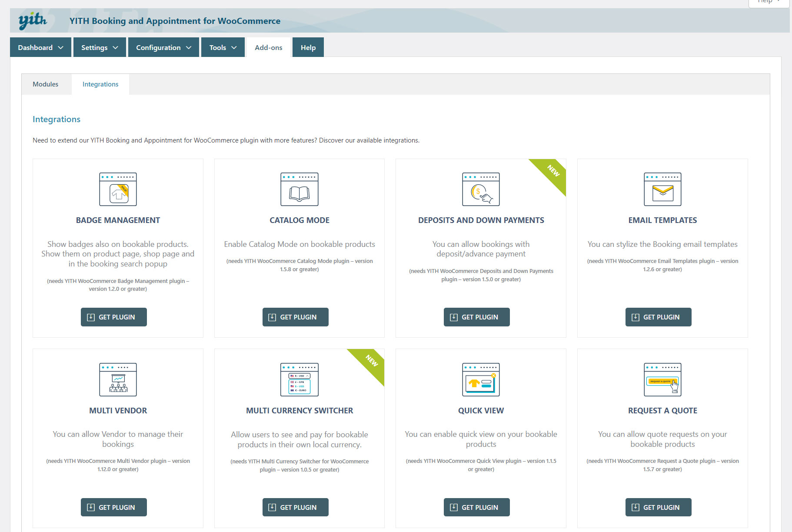Screen dimensions: 792x532
Task: Click the Request a Quote cursor icon
Action: point(662,379)
